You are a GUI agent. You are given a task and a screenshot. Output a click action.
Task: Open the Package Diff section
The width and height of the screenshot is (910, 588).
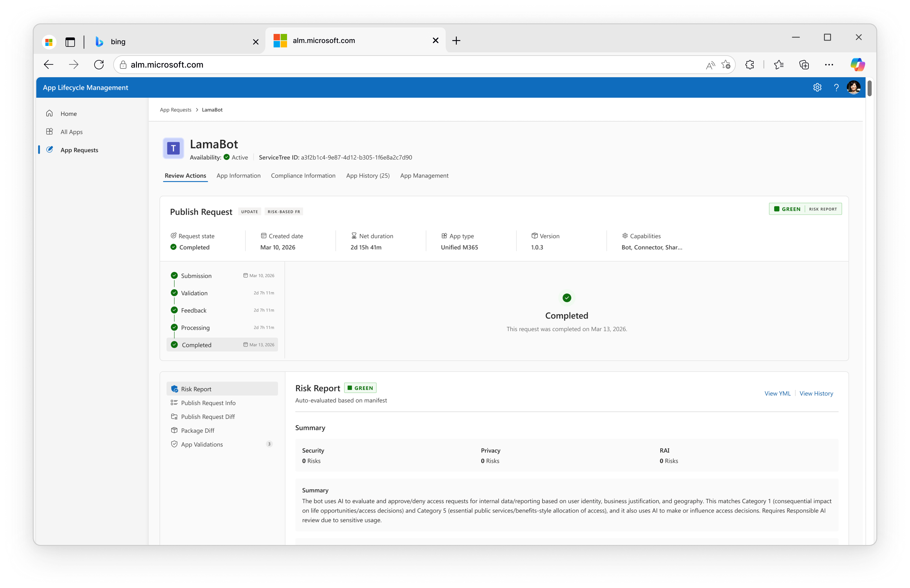(222, 431)
